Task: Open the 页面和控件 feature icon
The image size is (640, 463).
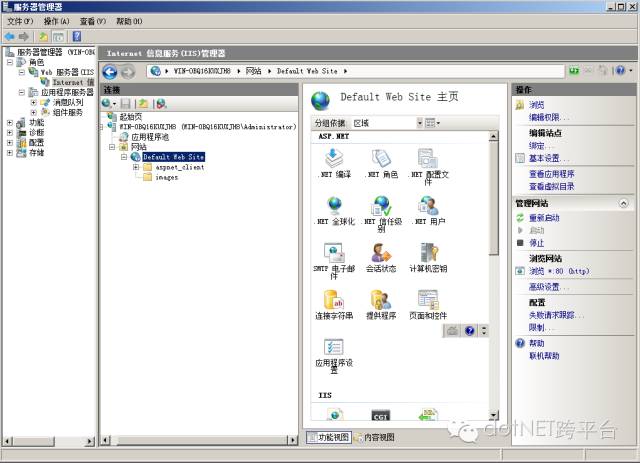Action: 428,305
